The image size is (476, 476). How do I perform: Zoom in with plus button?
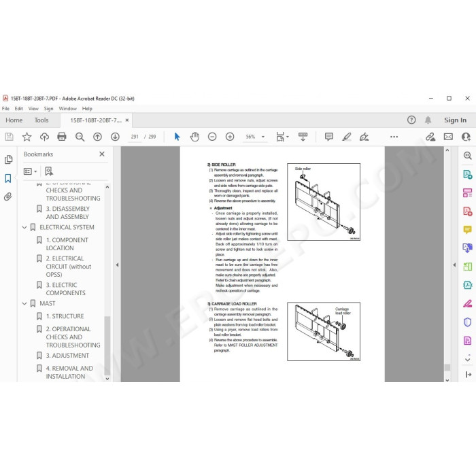click(x=230, y=137)
